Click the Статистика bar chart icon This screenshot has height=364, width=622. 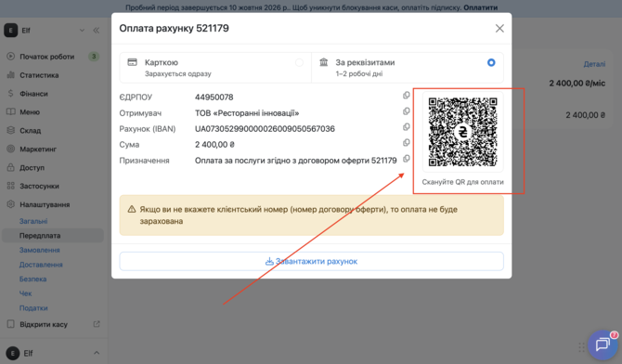pos(11,74)
